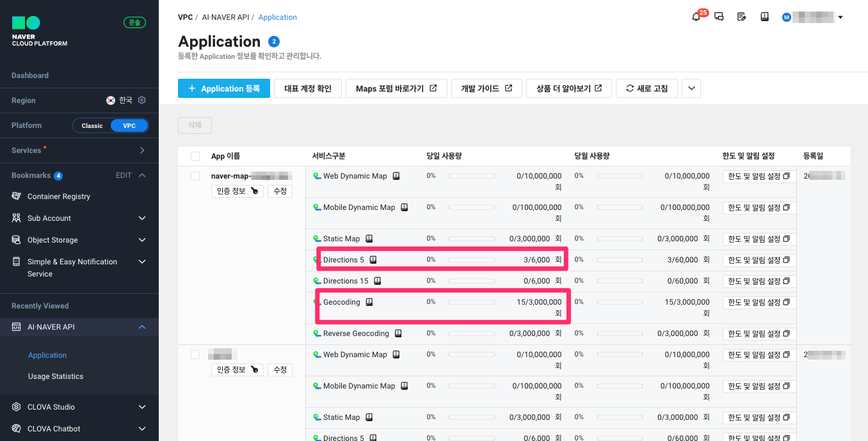This screenshot has height=441, width=868.
Task: Expand the Sub Account menu
Action: 142,218
